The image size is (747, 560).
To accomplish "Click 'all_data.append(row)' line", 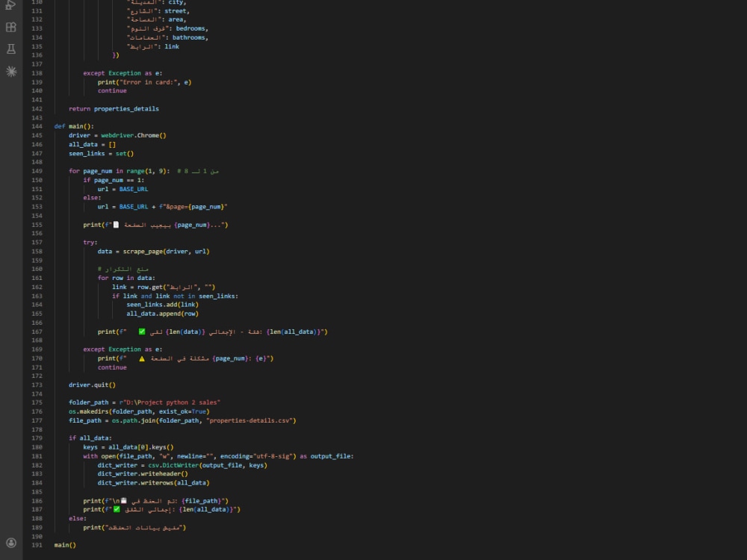I will (162, 314).
